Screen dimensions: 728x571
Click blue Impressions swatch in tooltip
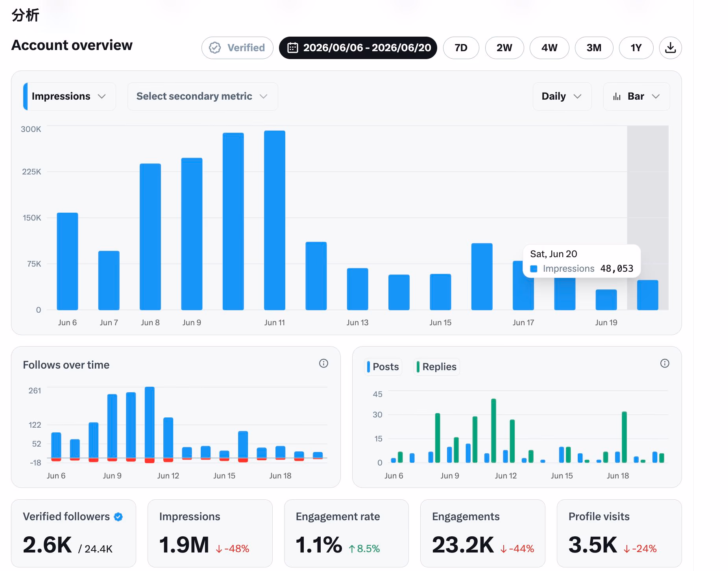coord(534,269)
